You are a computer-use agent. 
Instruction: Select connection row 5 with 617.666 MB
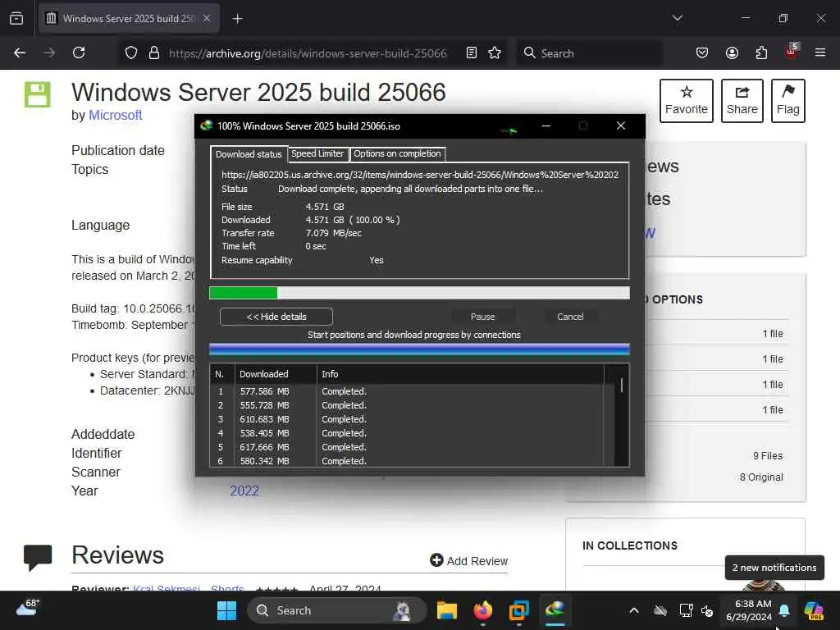click(407, 447)
